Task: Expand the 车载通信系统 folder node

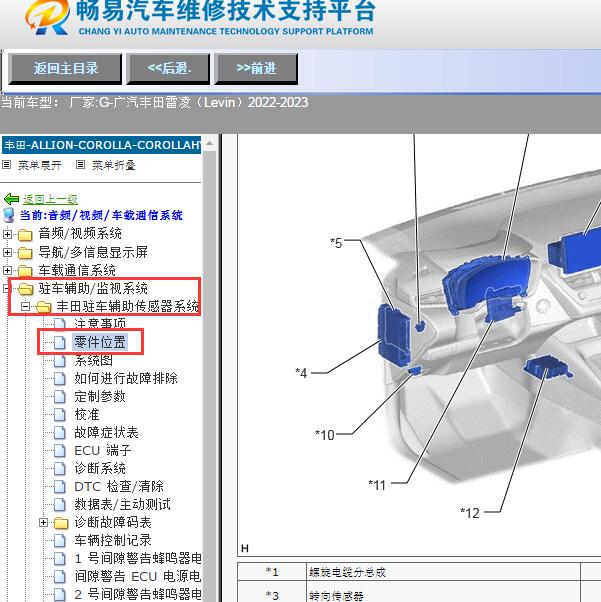Action: click(7, 270)
